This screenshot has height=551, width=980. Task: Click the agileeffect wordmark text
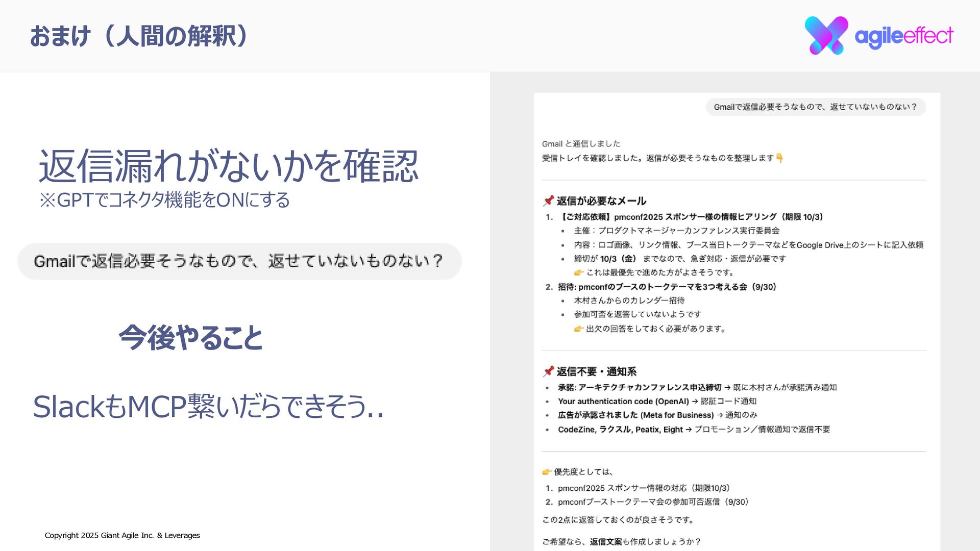point(903,36)
